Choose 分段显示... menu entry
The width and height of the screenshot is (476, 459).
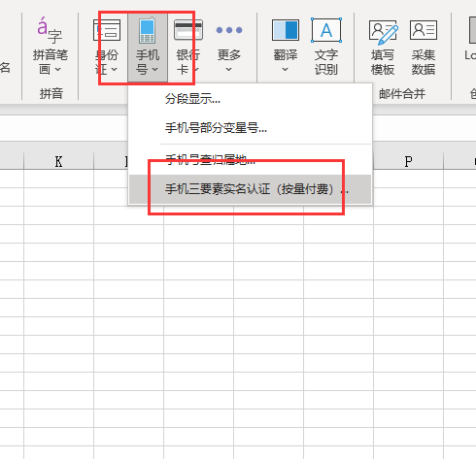[250, 99]
